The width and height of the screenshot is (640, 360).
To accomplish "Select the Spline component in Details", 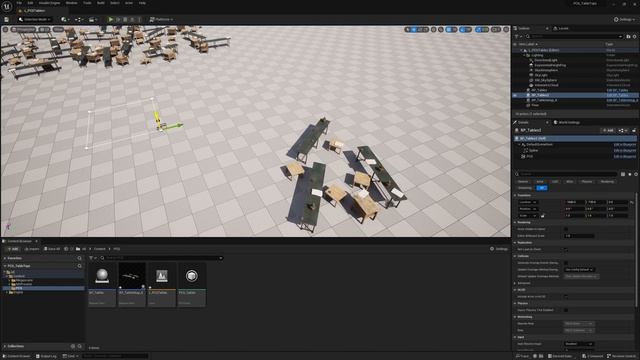I will point(533,150).
